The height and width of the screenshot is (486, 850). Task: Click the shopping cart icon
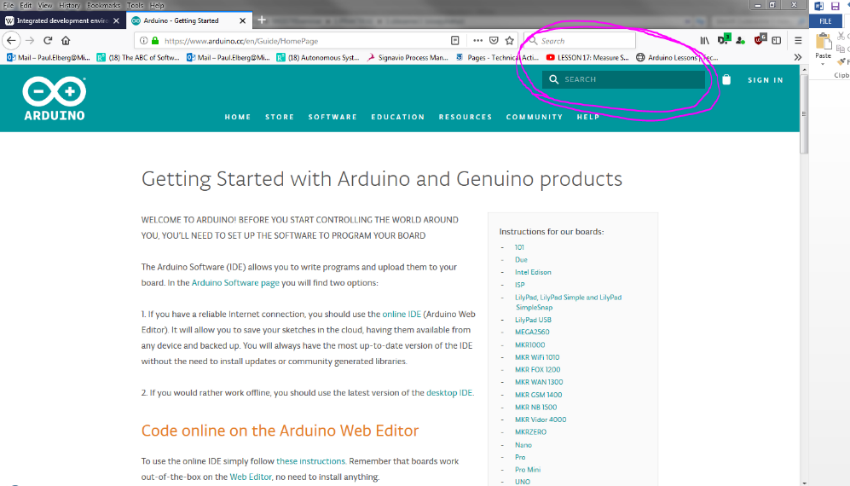[x=726, y=80]
